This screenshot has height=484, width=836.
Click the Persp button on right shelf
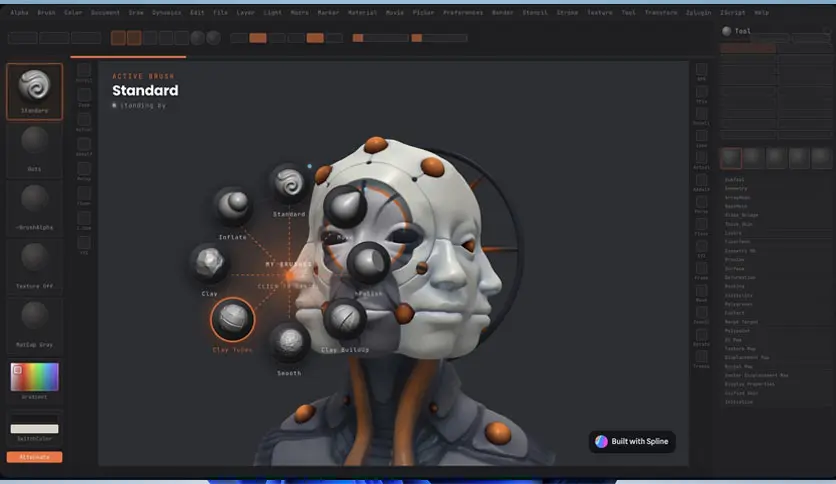coord(701,204)
